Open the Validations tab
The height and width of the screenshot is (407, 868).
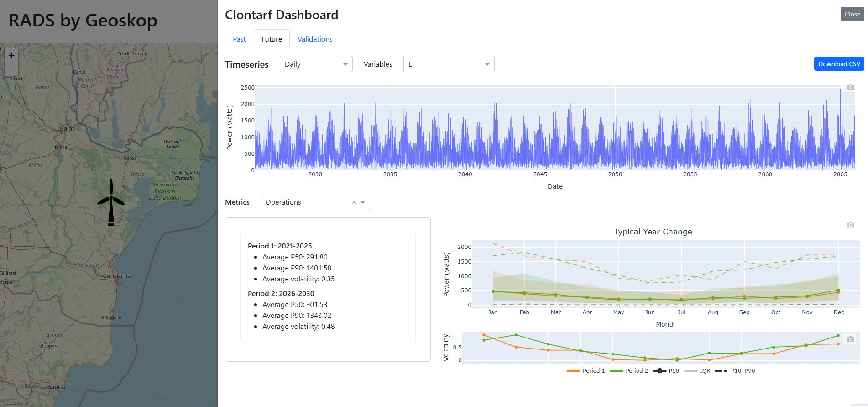tap(315, 39)
